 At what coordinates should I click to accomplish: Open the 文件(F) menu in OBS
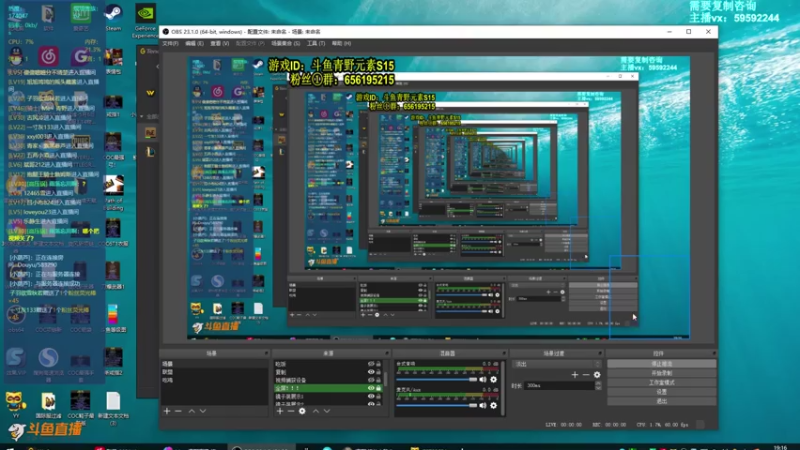[170, 44]
